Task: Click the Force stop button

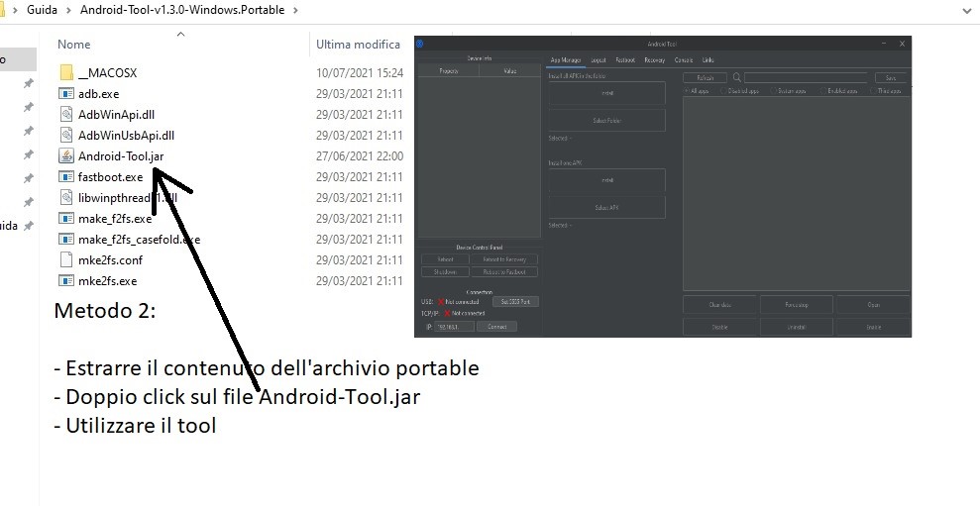Action: [x=797, y=305]
